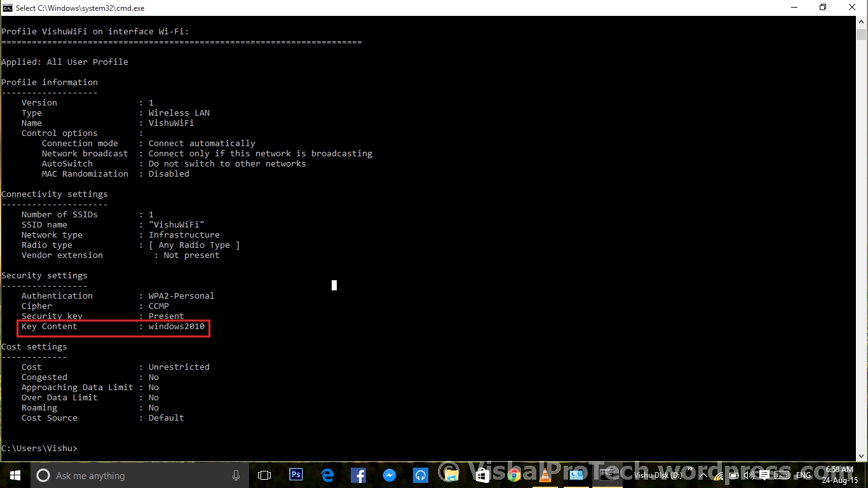Open Adobe Photoshop from the taskbar
The height and width of the screenshot is (488, 868).
(x=295, y=475)
